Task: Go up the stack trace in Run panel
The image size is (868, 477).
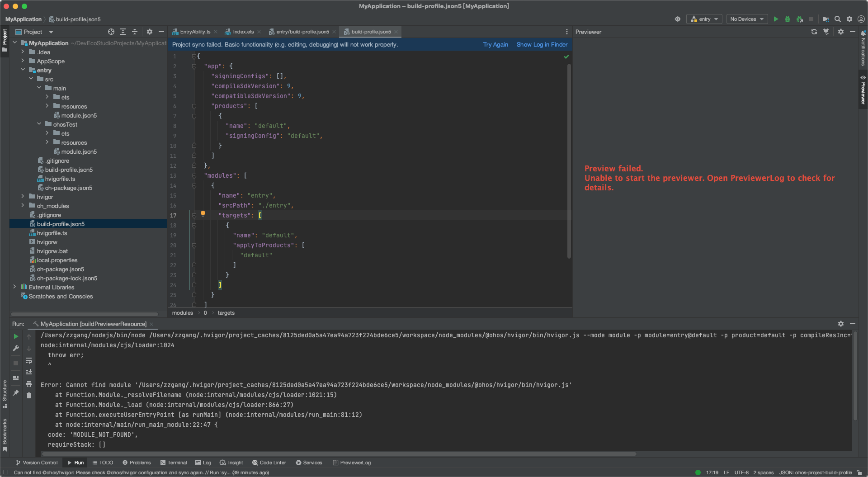Action: point(29,336)
